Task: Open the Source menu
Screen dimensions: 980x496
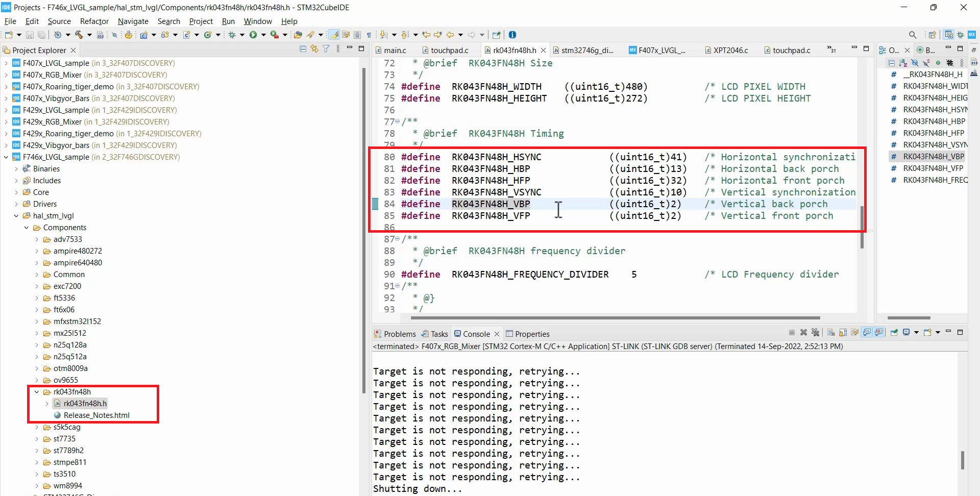Action: coord(59,21)
